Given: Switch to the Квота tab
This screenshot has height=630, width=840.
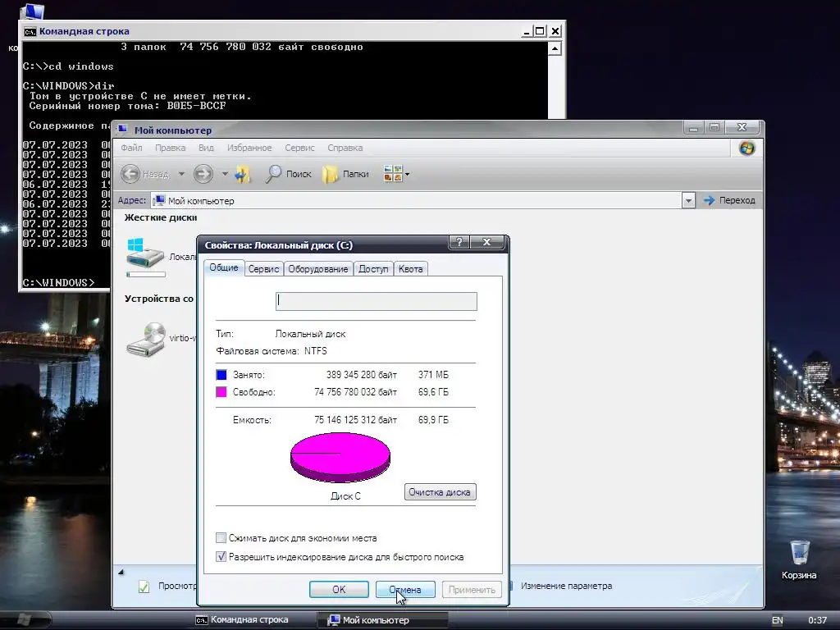Looking at the screenshot, I should coord(410,269).
